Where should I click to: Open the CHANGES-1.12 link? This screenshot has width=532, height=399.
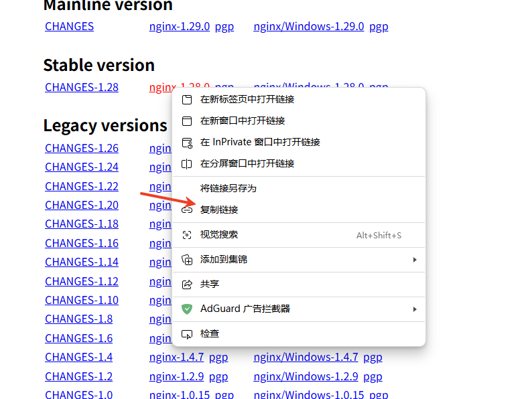coord(82,281)
